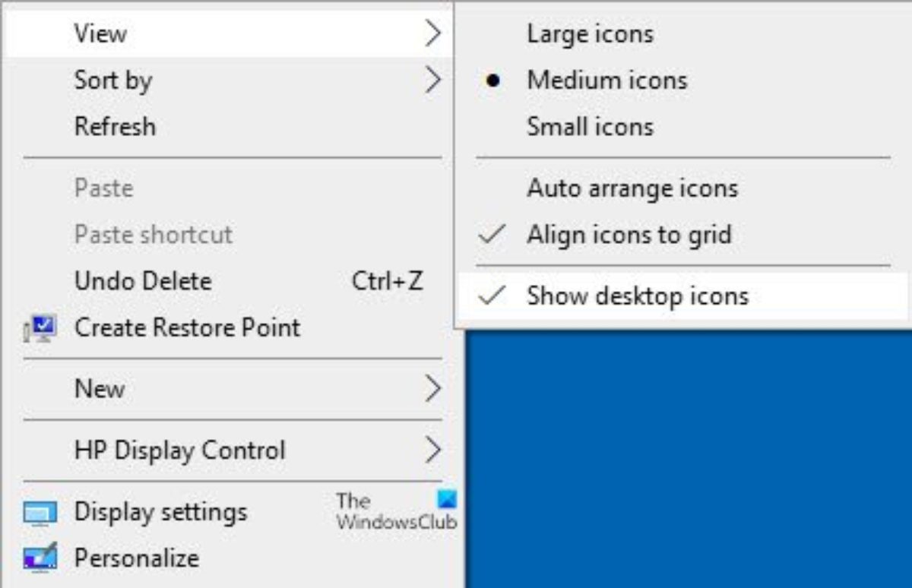This screenshot has width=912, height=588.
Task: Enable Auto arrange icons
Action: tap(632, 188)
